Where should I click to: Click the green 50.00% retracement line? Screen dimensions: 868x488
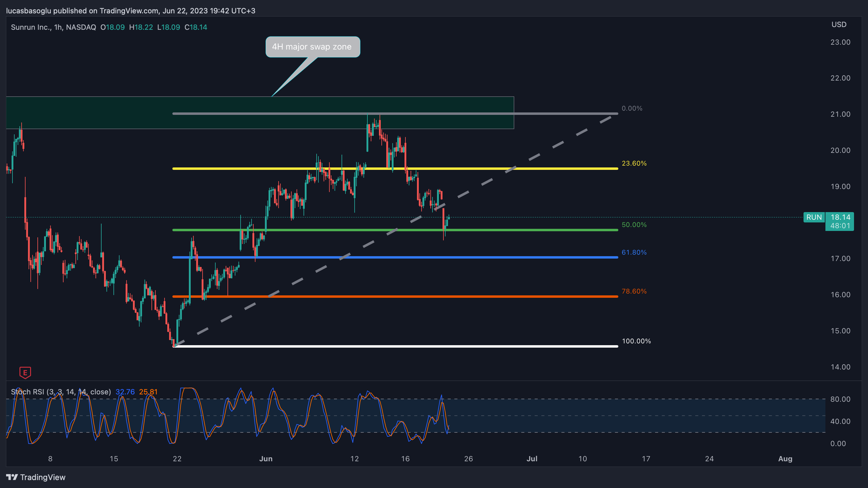(395, 230)
